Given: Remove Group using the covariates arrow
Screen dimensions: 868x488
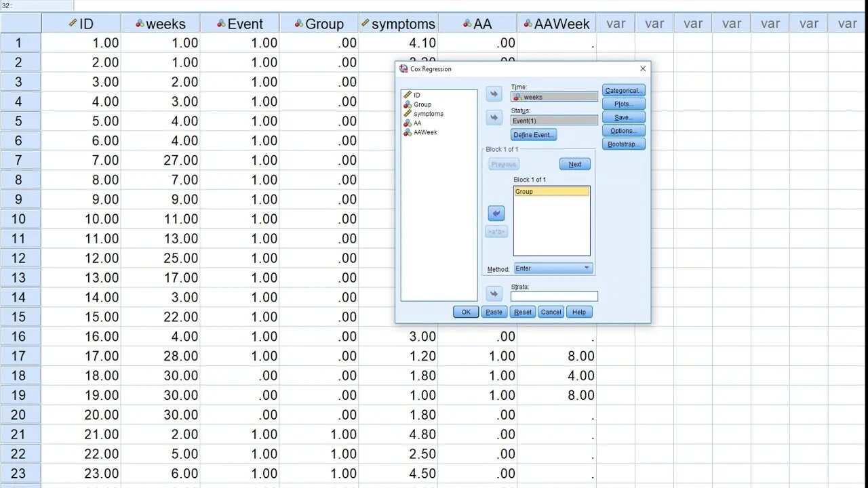Looking at the screenshot, I should [496, 213].
